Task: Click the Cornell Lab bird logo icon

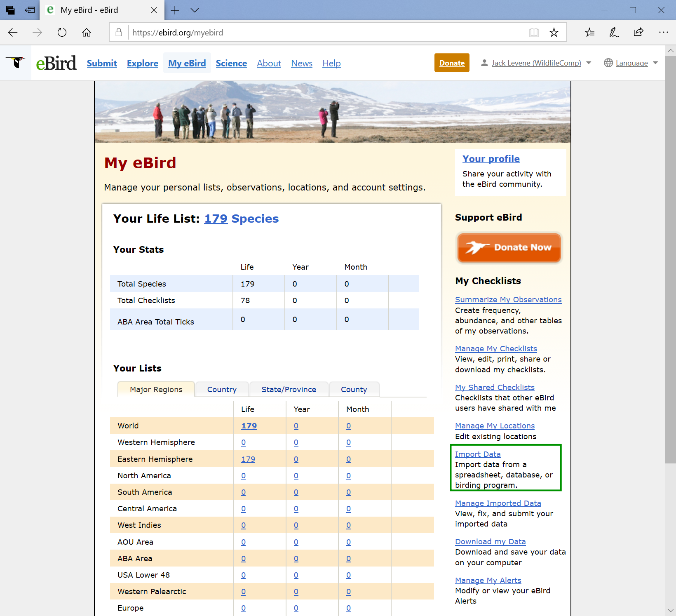Action: click(x=16, y=63)
